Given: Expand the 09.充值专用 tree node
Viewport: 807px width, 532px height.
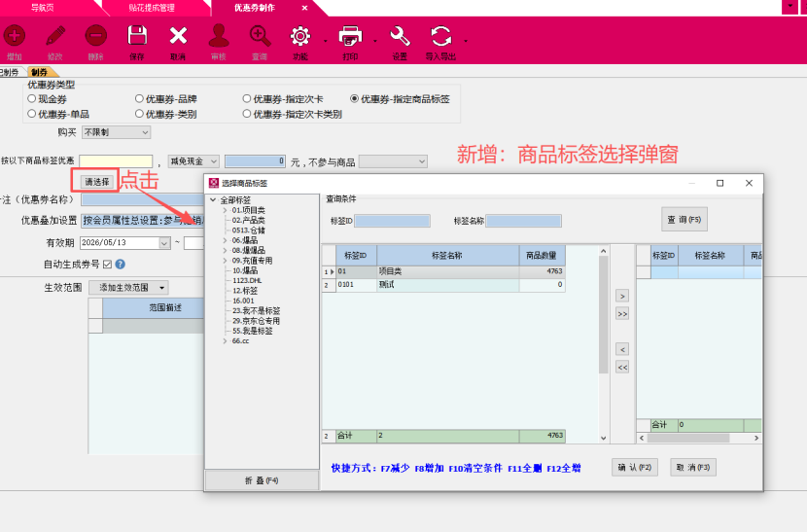Looking at the screenshot, I should pos(225,261).
